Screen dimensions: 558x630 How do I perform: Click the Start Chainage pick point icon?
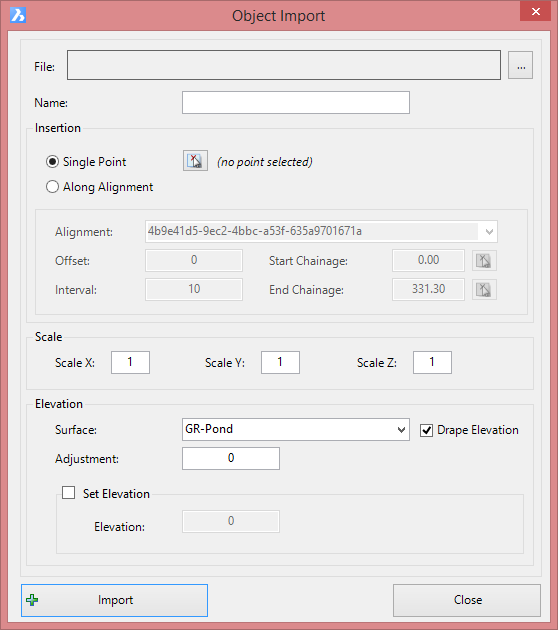484,260
